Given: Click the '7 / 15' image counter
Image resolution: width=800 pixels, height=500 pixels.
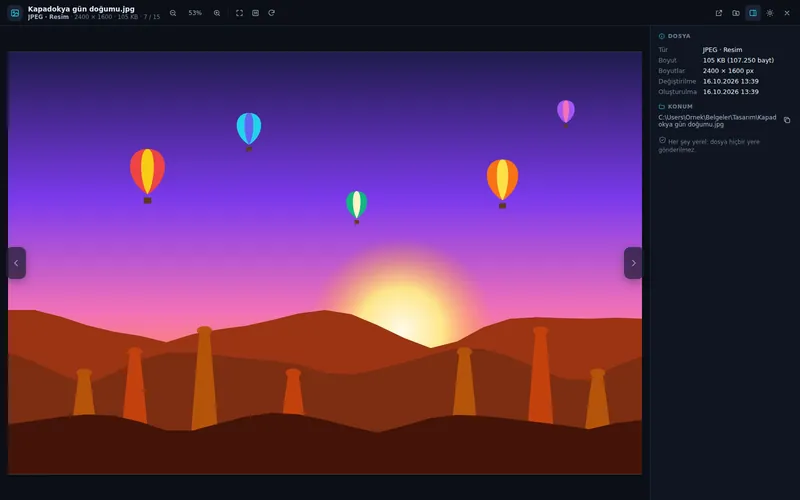Looking at the screenshot, I should point(152,17).
